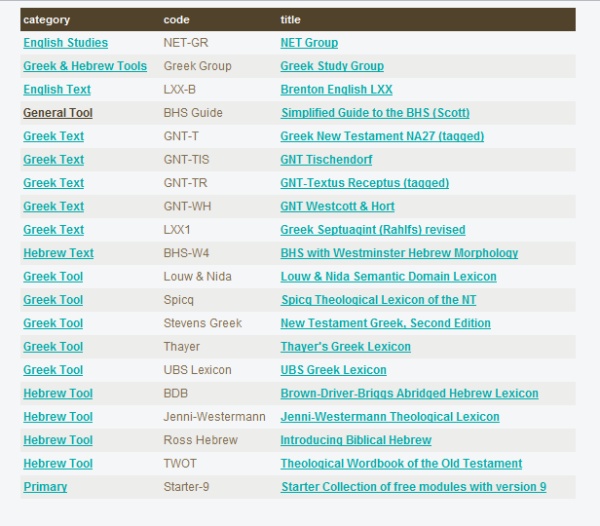Open Brenton English LXX title

[336, 90]
